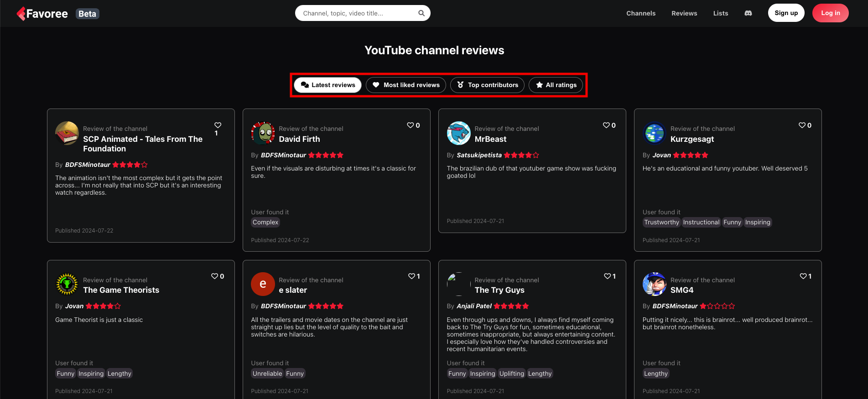The image size is (868, 399).
Task: Open The Try Guys channel avatar
Action: [x=458, y=284]
